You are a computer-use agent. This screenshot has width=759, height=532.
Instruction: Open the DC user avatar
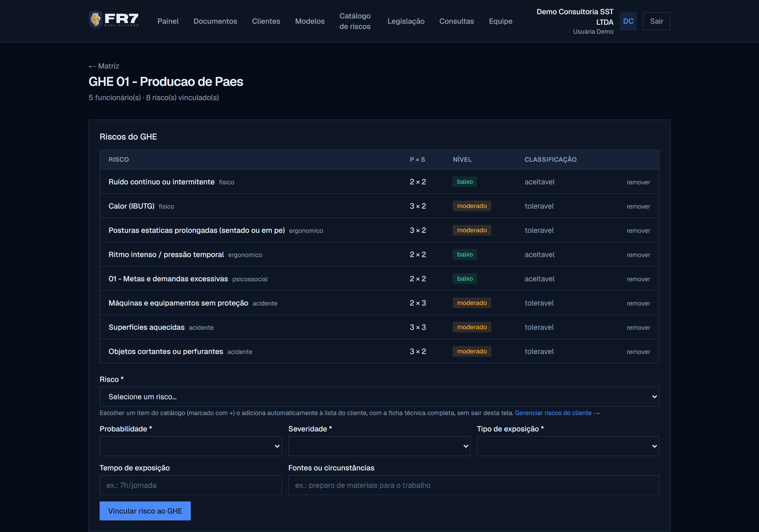pos(628,21)
